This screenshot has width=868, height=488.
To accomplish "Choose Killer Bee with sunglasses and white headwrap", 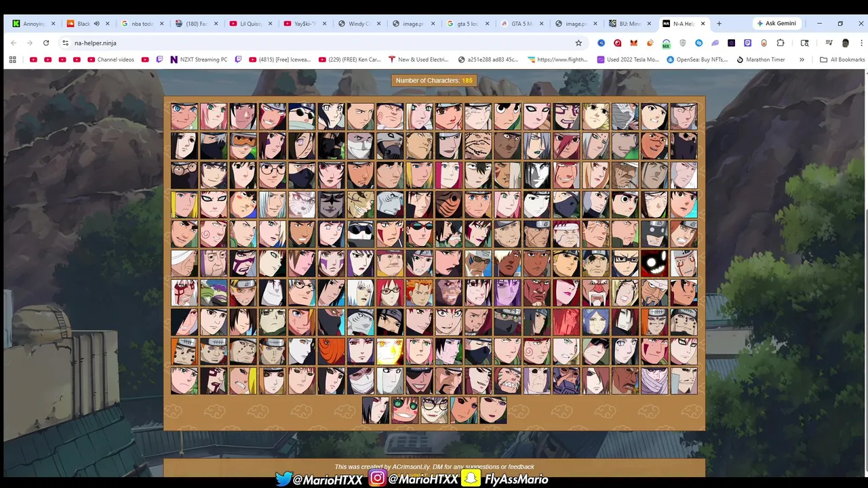I will pyautogui.click(x=478, y=263).
